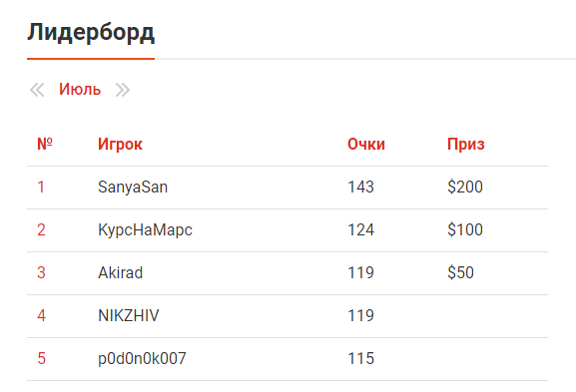The width and height of the screenshot is (576, 392).
Task: Click the № column header
Action: point(45,144)
